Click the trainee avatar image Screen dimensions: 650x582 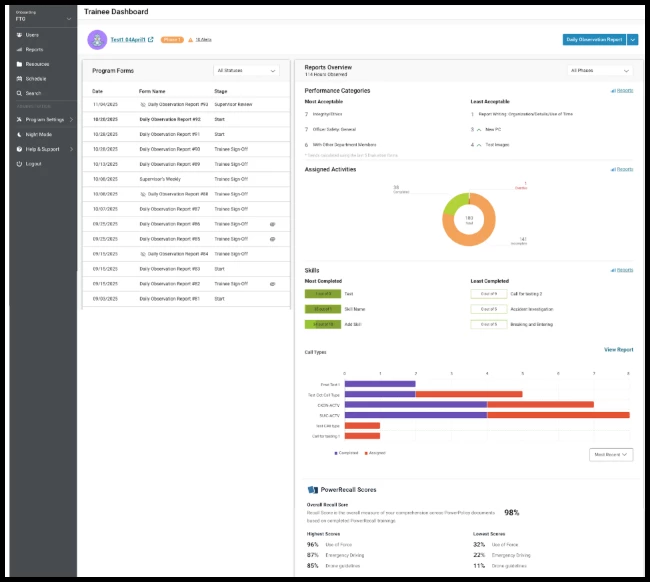pos(97,40)
